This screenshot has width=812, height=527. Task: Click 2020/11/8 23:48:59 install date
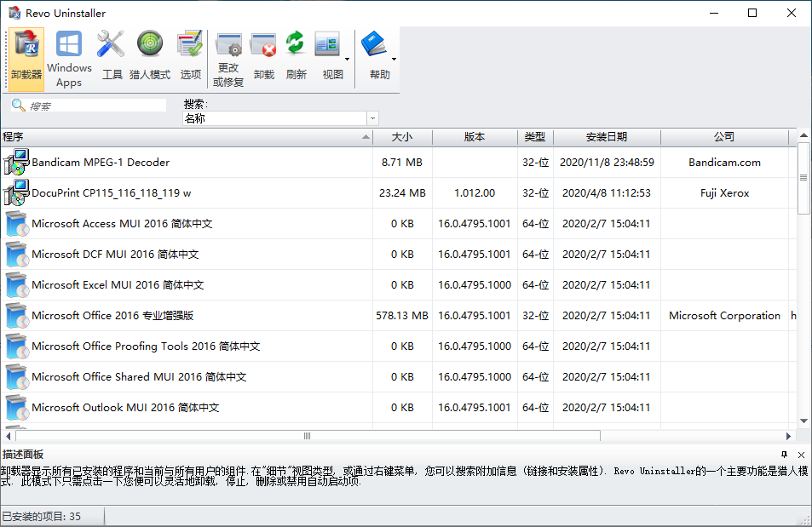(607, 163)
